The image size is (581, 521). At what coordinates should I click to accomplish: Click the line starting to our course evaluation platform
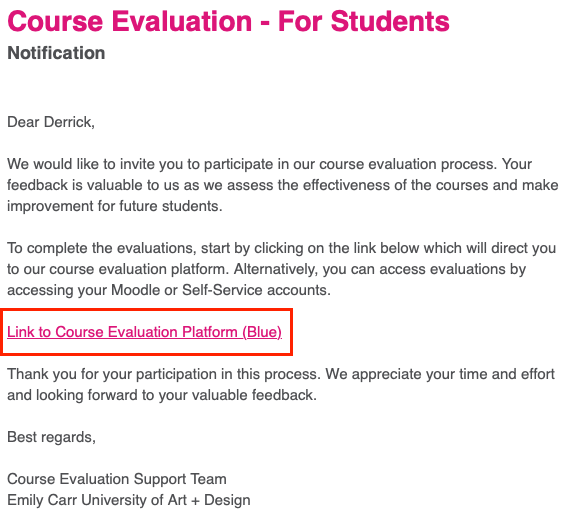tap(266, 269)
